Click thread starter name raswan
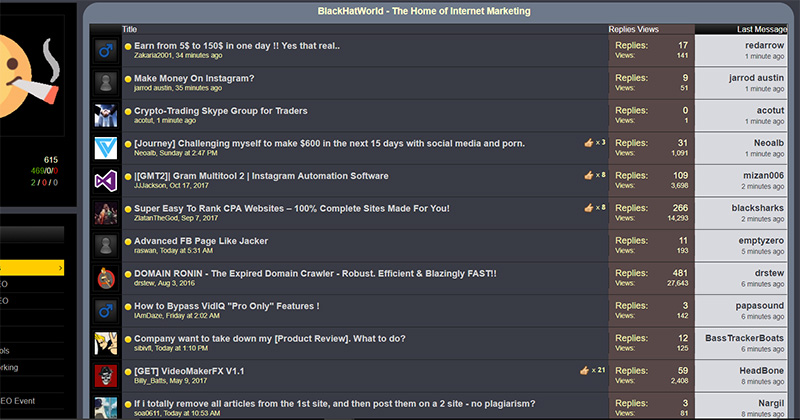The width and height of the screenshot is (800, 420). point(145,251)
